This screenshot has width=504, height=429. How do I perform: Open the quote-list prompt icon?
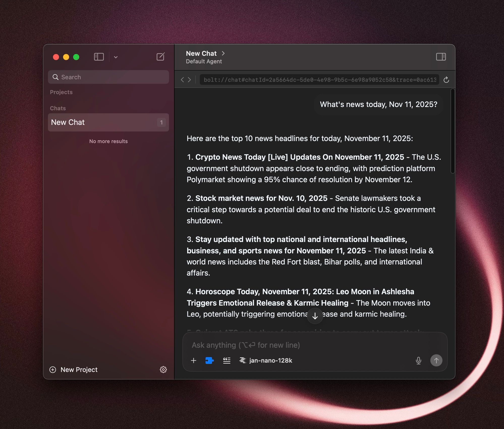pos(227,361)
